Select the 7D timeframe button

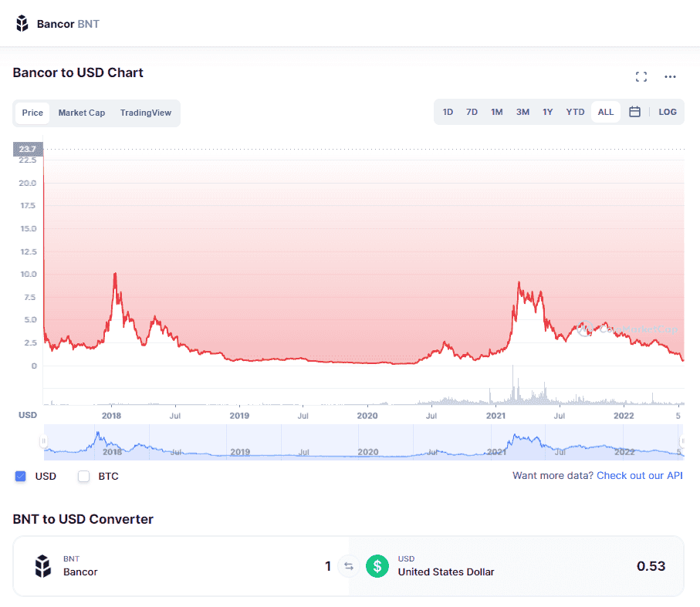point(472,112)
